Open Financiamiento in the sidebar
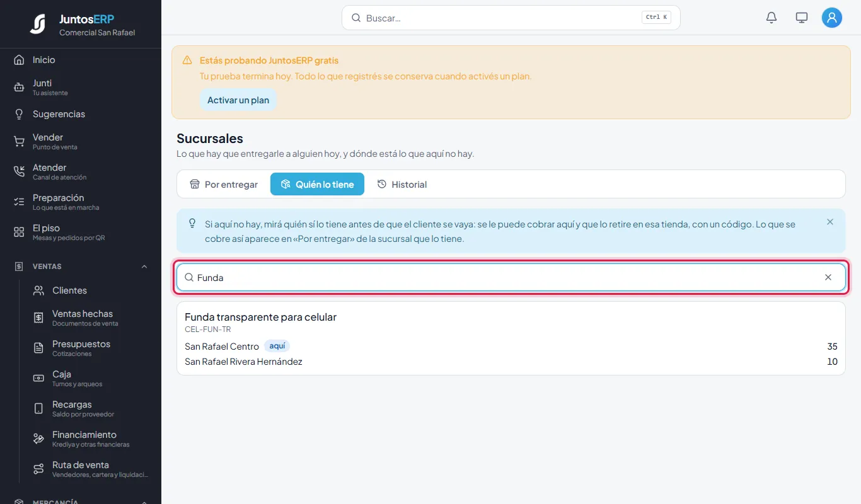This screenshot has width=861, height=504. 90,438
